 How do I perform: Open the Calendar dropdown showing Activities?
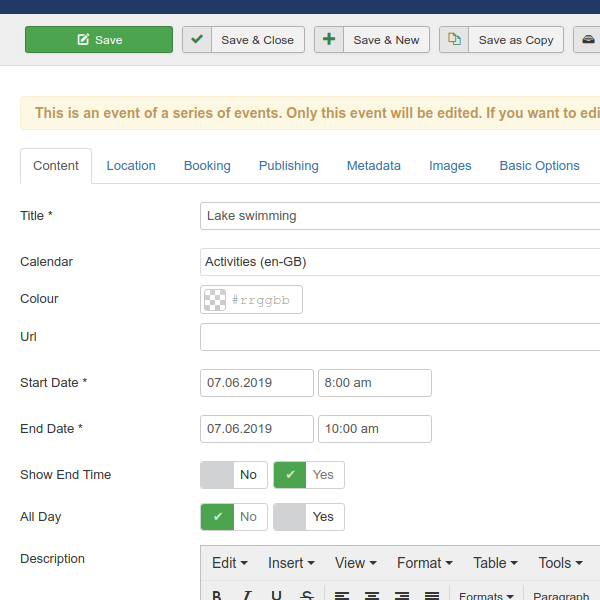[400, 262]
